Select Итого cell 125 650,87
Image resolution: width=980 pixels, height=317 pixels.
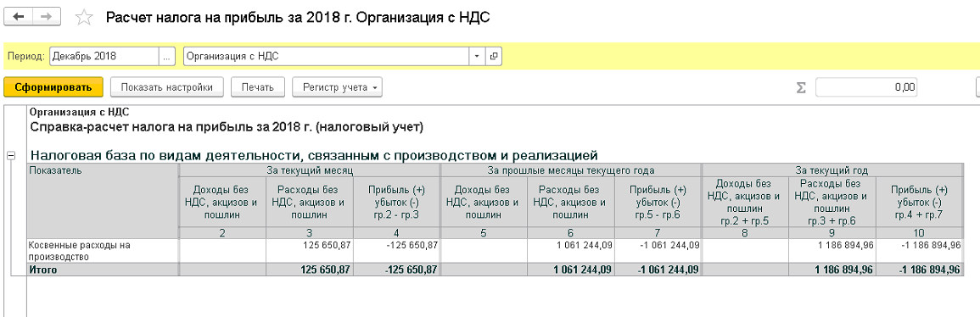click(x=310, y=270)
